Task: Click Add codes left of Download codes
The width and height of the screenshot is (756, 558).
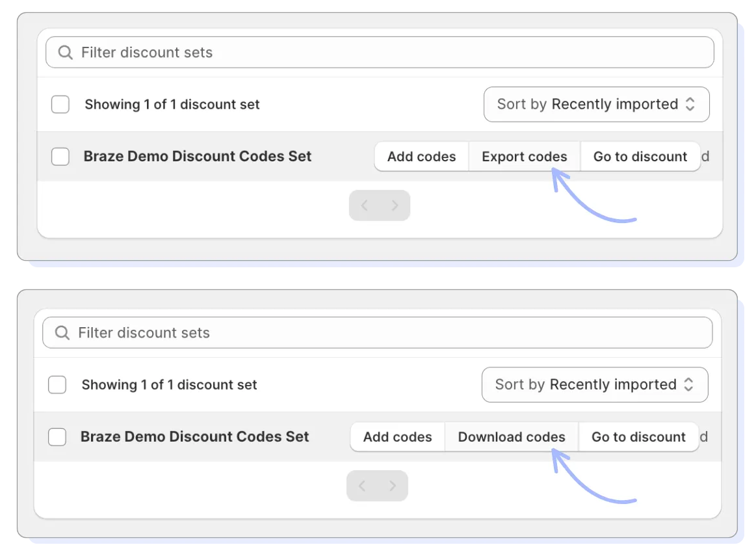Action: [397, 436]
